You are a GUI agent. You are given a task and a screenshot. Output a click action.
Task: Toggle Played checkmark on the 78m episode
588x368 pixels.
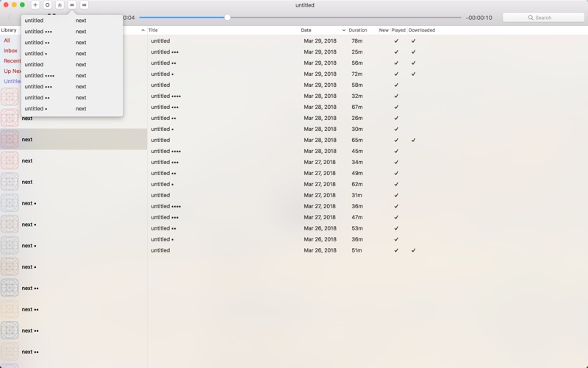click(396, 41)
